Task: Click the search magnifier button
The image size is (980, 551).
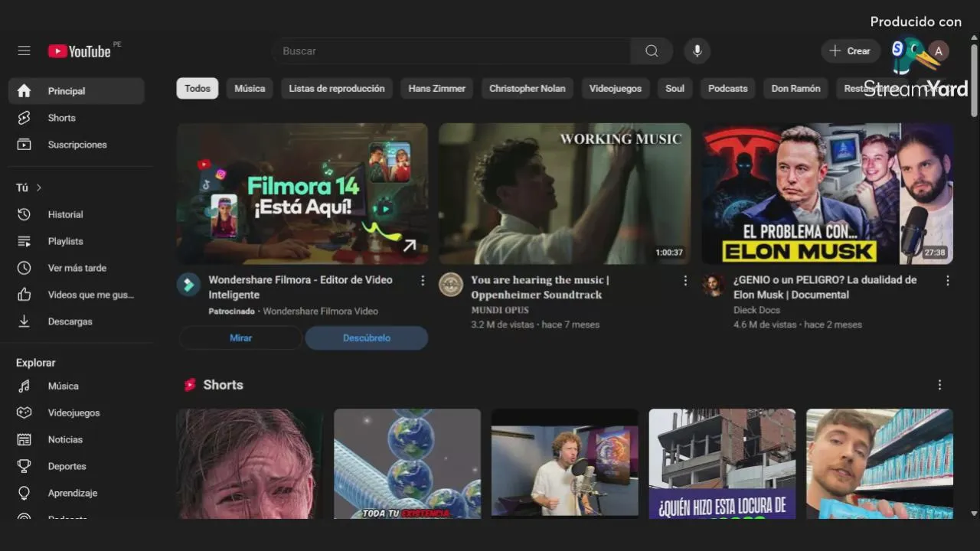Action: click(x=652, y=51)
